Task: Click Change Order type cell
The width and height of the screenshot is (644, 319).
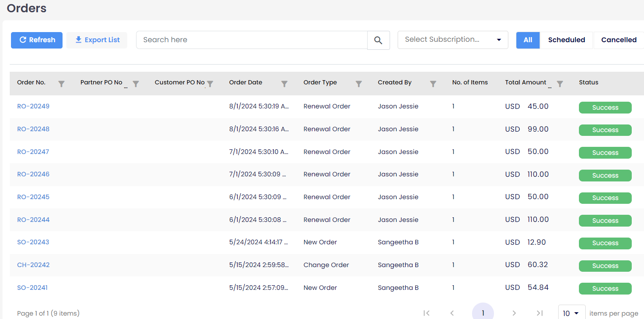Action: pos(326,265)
